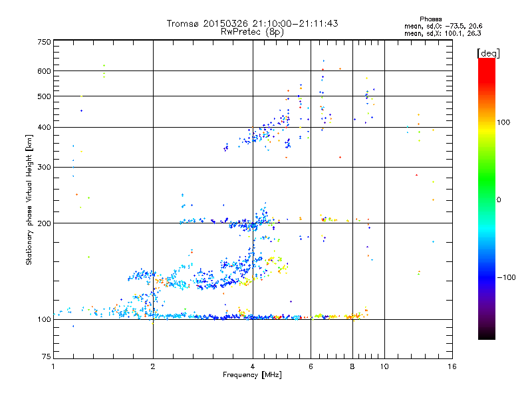The height and width of the screenshot is (399, 532).
Task: Select the 'mean, sd,X: 100.1, 26.3' line
Action: 442,33
